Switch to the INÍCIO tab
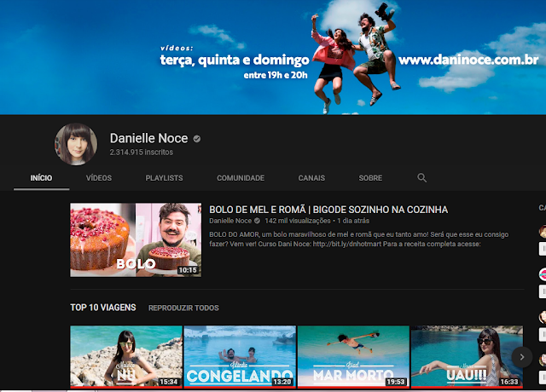546x392 pixels. pos(41,178)
